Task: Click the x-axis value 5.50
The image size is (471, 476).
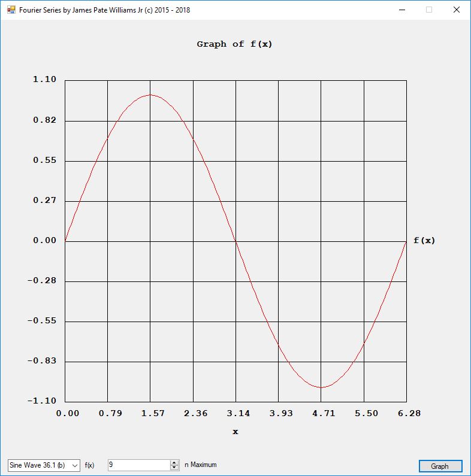Action: point(367,414)
